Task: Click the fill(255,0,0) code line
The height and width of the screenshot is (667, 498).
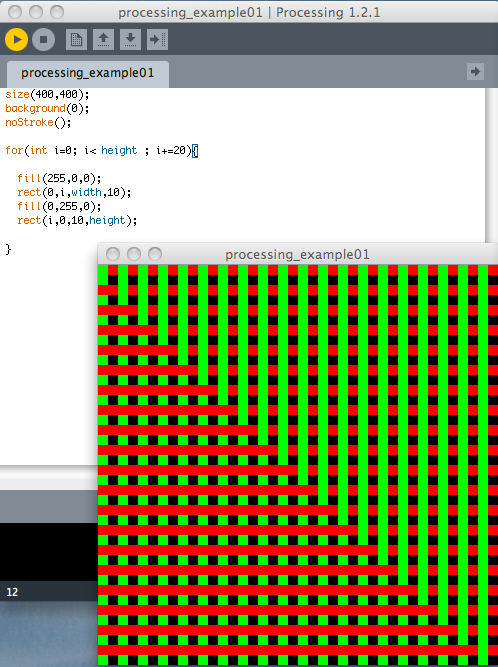Action: coord(59,179)
